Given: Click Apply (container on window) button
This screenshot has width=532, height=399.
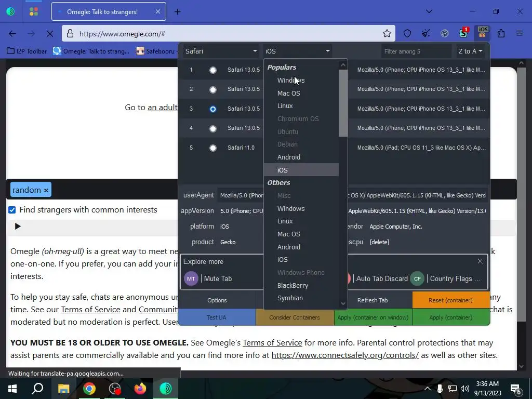Looking at the screenshot, I should tap(373, 317).
